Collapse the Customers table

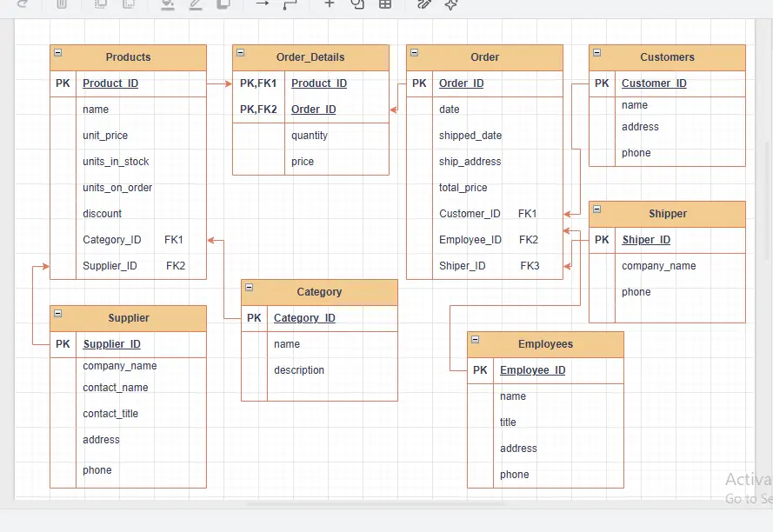coord(597,52)
